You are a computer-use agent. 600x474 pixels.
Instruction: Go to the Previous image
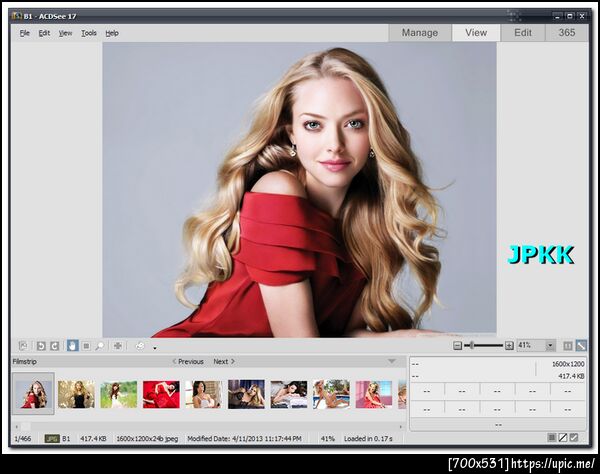click(188, 362)
